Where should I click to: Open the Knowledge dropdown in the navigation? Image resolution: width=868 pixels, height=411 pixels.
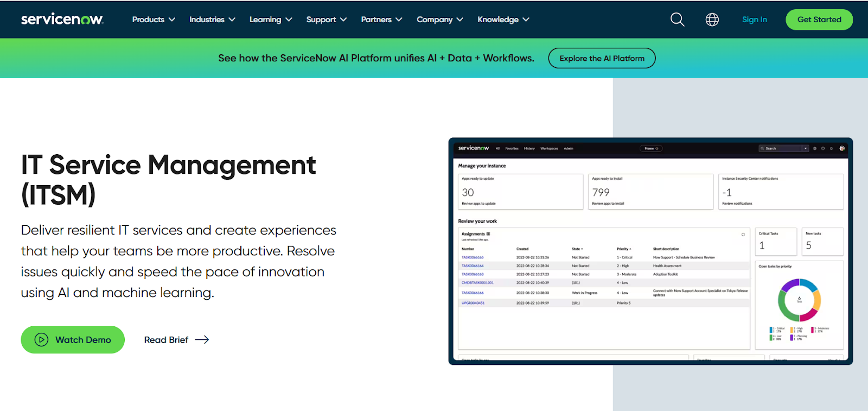503,20
